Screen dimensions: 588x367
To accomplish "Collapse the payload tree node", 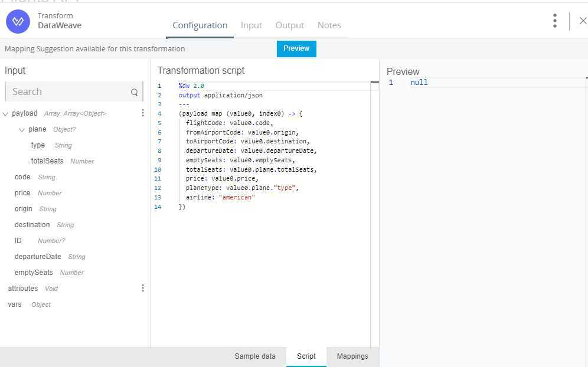I will 6,113.
